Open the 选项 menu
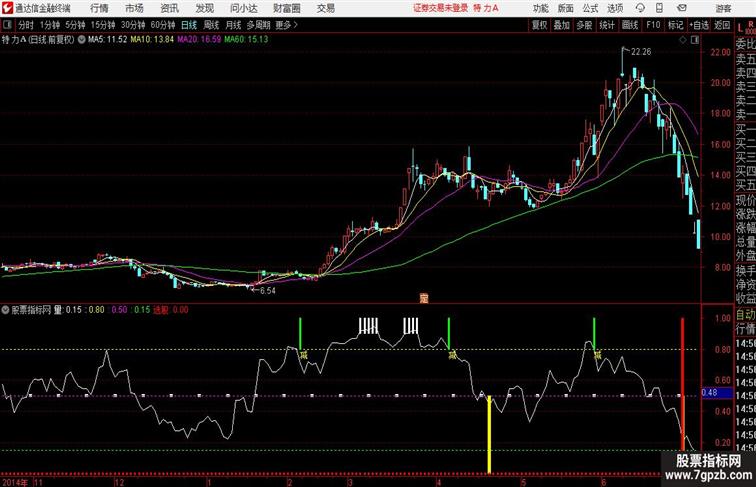Viewport: 756px width, 487px height. 615,8
